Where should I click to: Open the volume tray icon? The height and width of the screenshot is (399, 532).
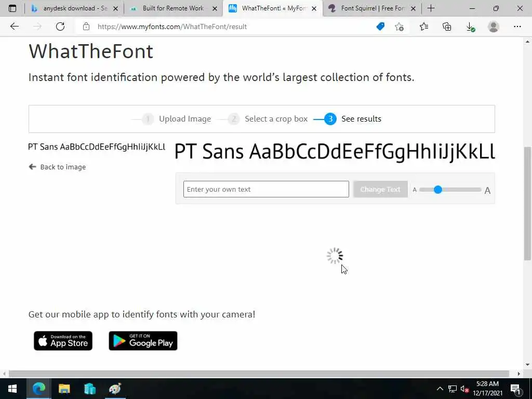coord(464,389)
